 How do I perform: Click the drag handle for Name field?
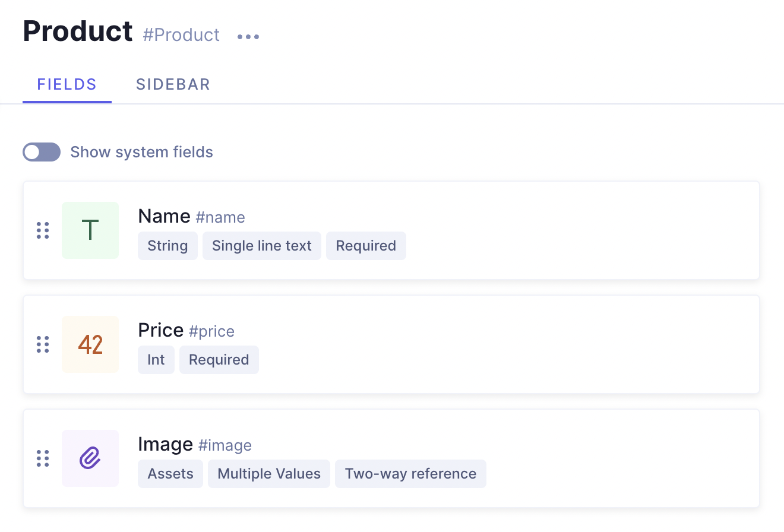43,230
